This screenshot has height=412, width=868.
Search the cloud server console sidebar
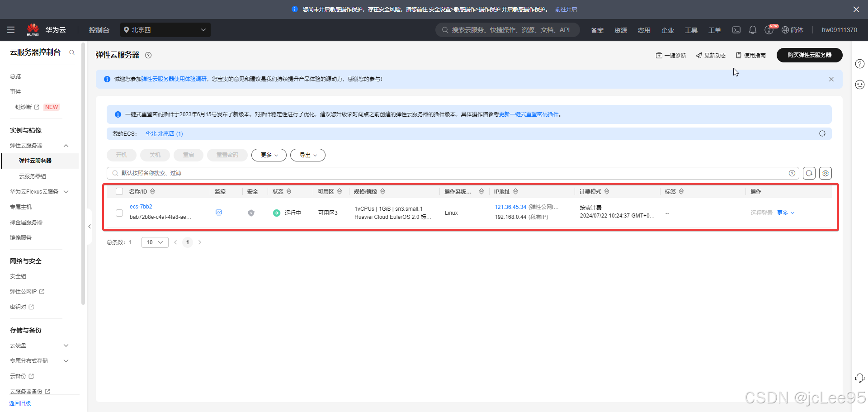pyautogui.click(x=72, y=52)
